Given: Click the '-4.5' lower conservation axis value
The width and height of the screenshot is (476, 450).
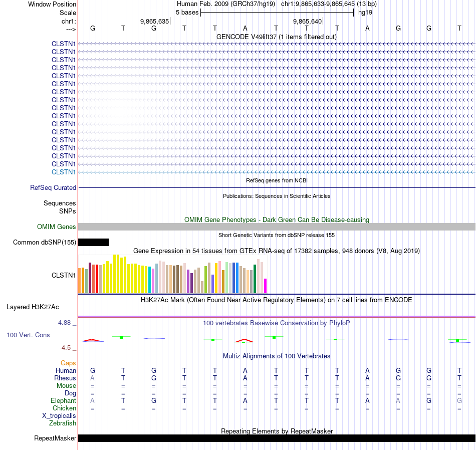Looking at the screenshot, I should pyautogui.click(x=65, y=347).
